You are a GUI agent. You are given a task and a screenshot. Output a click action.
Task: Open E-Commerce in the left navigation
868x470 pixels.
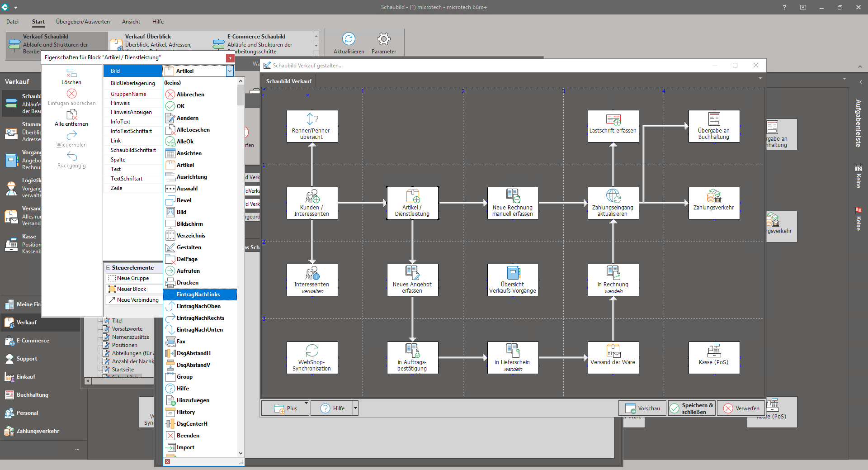pos(33,341)
